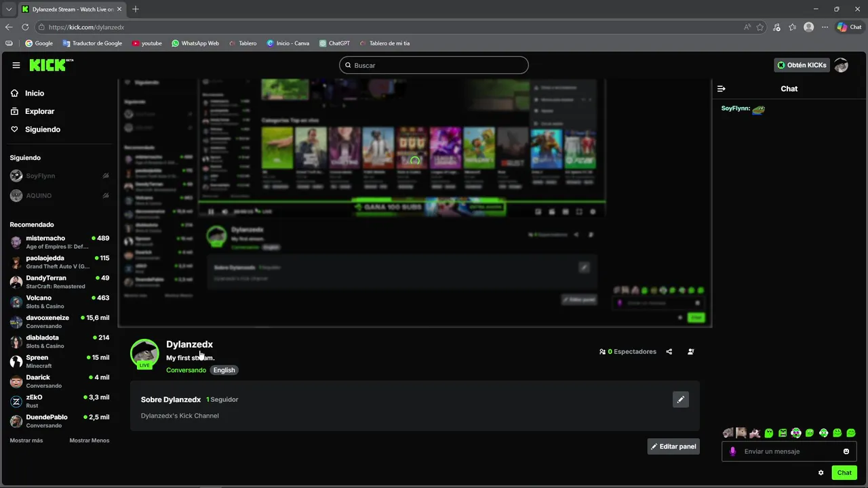Open followed channel AQUINO
Viewport: 868px width, 488px height.
(x=60, y=195)
